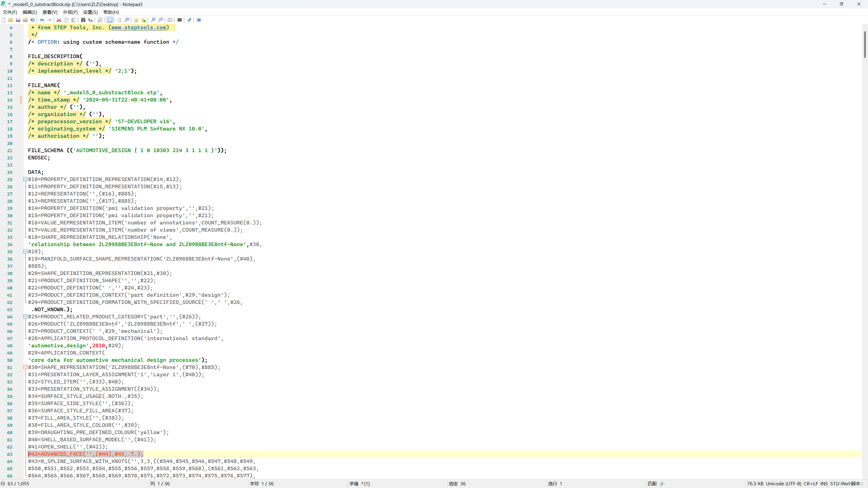Image resolution: width=868 pixels, height=488 pixels.
Task: Open the 设置(S) menu
Action: [x=90, y=12]
